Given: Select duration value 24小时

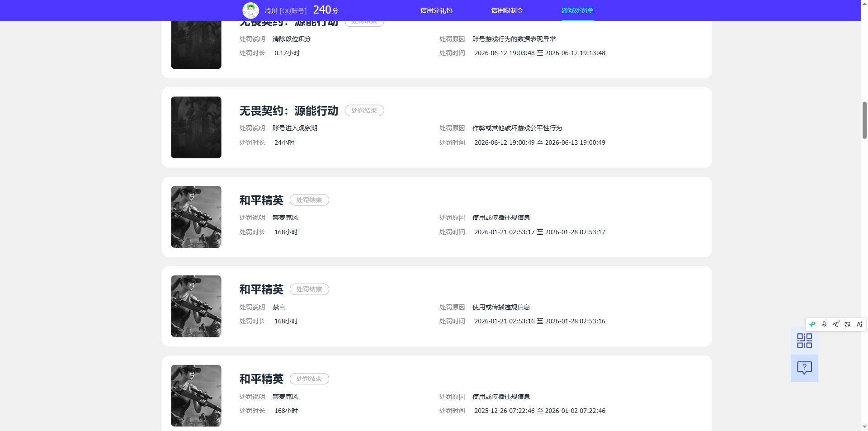Looking at the screenshot, I should point(284,142).
